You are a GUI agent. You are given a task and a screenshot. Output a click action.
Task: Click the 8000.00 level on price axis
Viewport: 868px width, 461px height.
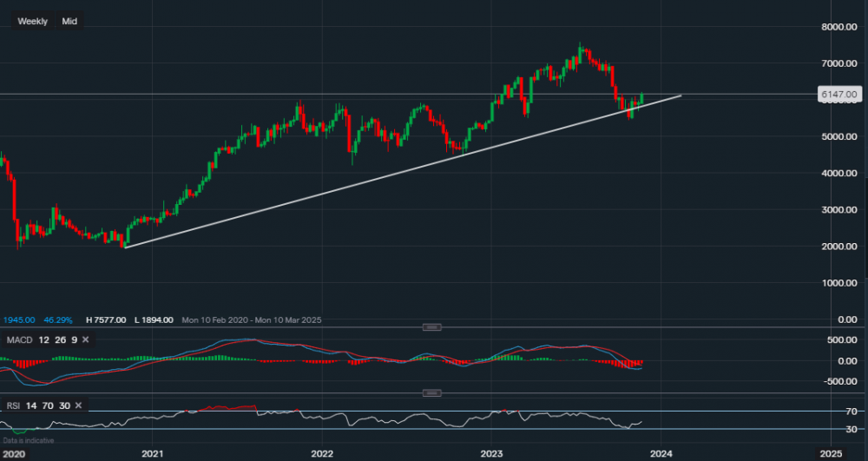point(839,27)
